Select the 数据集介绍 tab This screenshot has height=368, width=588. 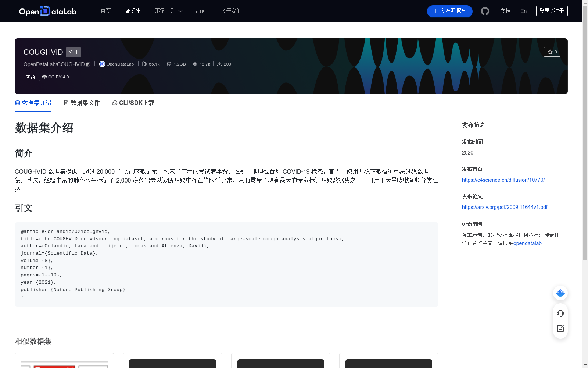[33, 103]
